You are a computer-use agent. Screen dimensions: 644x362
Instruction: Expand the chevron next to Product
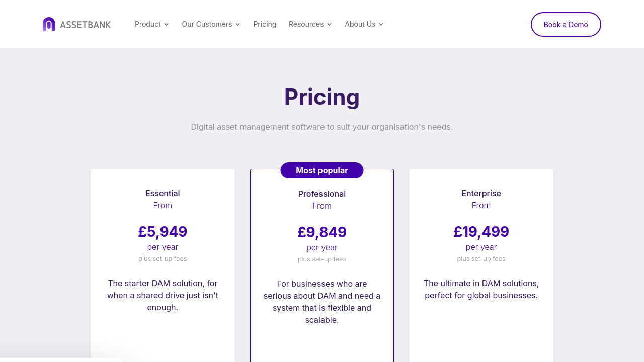pyautogui.click(x=167, y=25)
